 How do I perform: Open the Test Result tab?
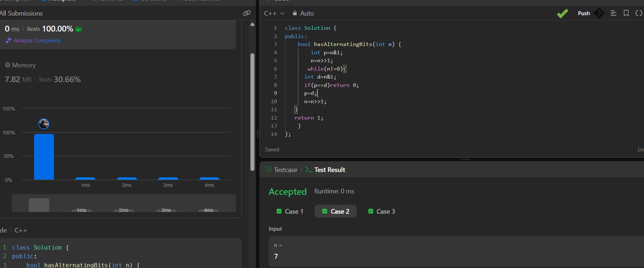pos(325,170)
